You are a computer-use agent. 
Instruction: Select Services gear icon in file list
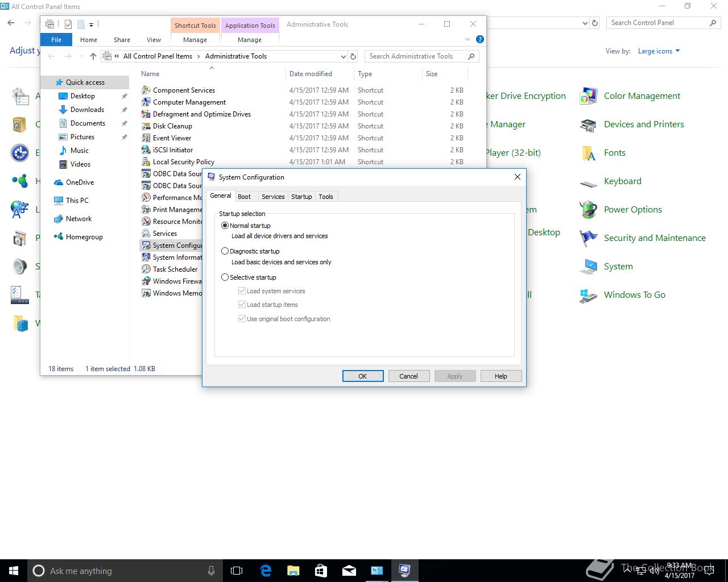click(146, 233)
